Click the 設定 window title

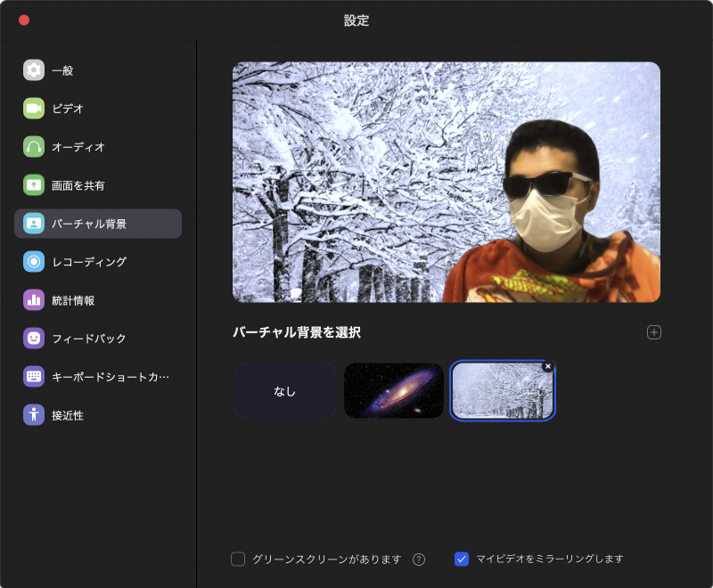pos(356,20)
